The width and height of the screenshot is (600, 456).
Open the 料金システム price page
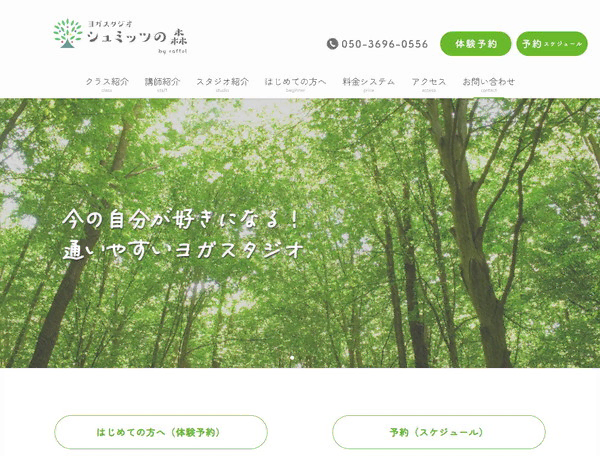point(368,85)
